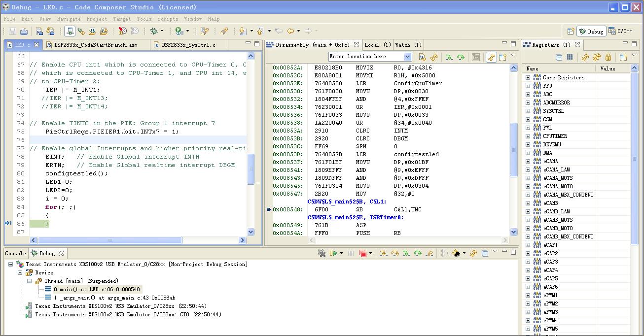Viewport: 644px width, 336px height.
Task: Switch to the C/C++ perspective
Action: tap(621, 31)
